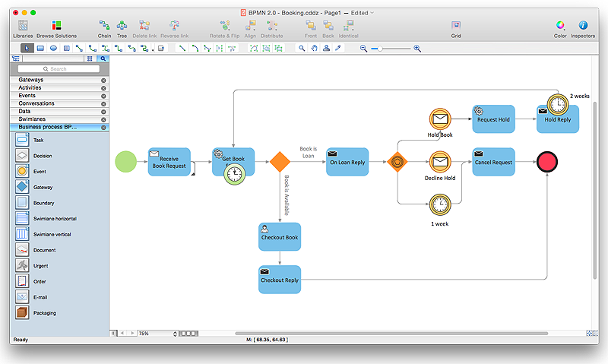Select the Event shape in library
Screen dimensions: 608x364
point(22,171)
